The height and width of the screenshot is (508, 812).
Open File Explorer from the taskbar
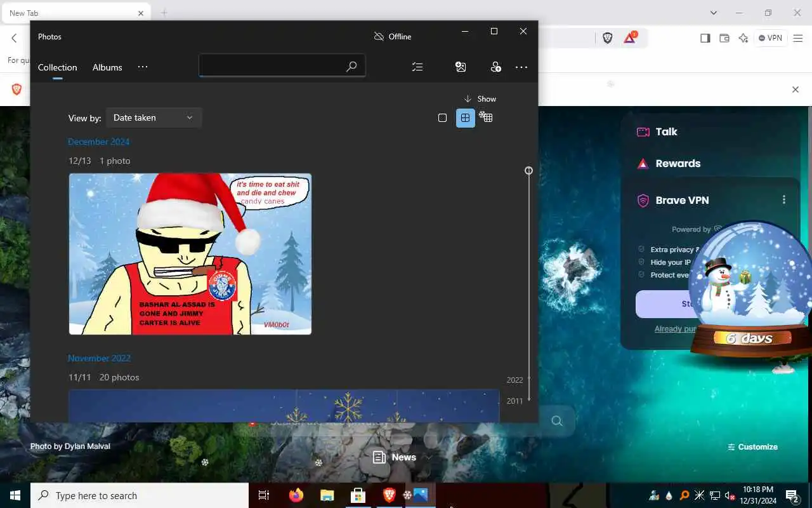click(x=327, y=495)
